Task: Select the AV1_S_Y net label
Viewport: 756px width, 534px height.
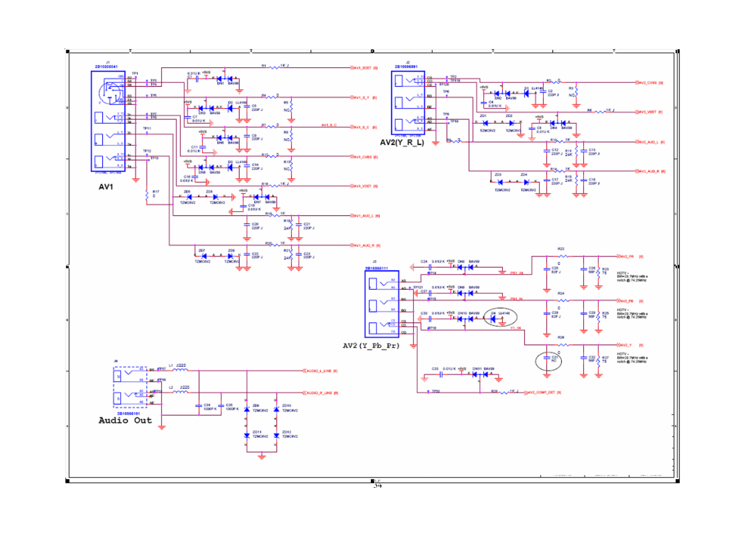Action: [x=361, y=97]
